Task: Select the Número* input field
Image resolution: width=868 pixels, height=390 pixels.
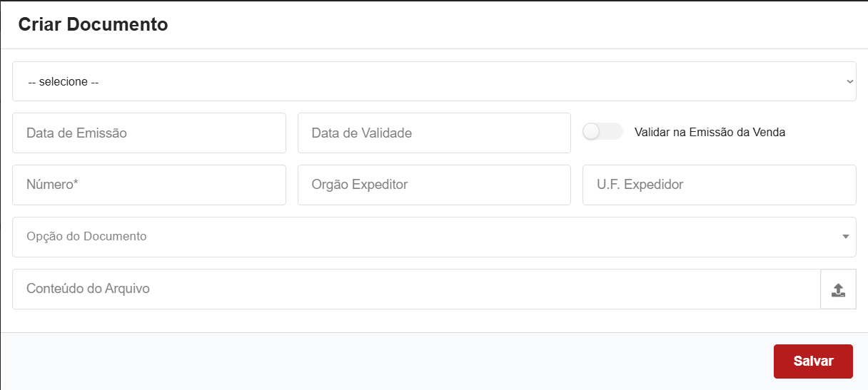Action: pyautogui.click(x=148, y=185)
